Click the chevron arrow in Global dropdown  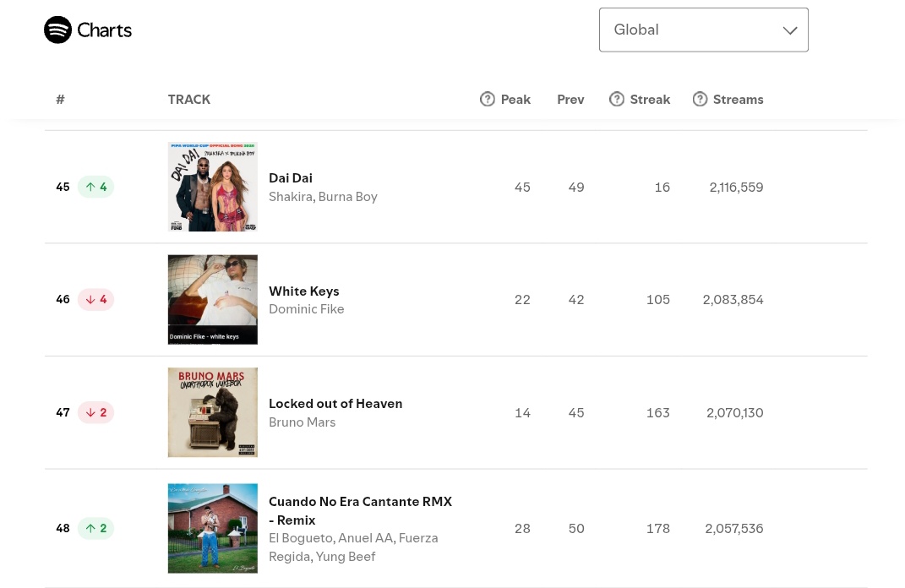pos(789,30)
